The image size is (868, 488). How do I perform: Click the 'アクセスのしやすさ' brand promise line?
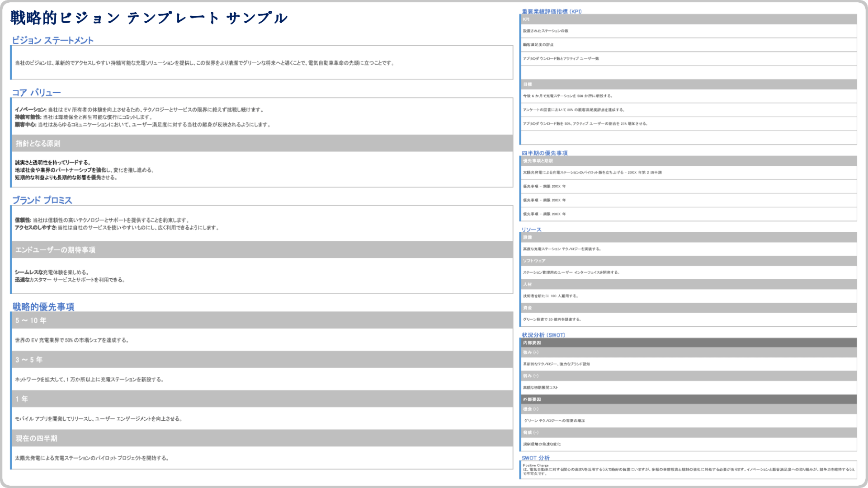pos(117,228)
